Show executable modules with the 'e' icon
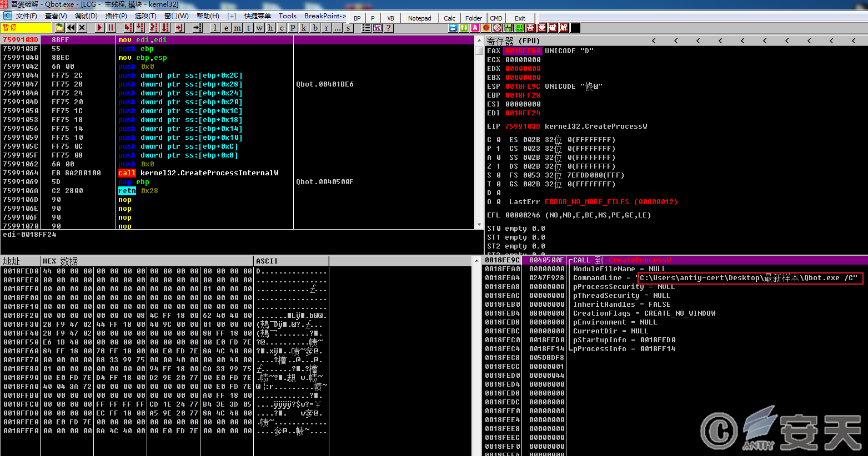Image resolution: width=868 pixels, height=456 pixels. (x=227, y=28)
